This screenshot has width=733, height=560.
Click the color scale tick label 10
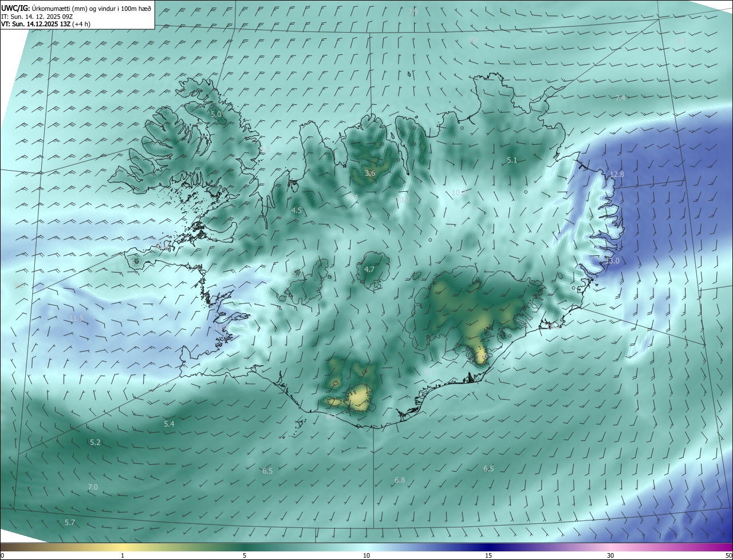(366, 555)
